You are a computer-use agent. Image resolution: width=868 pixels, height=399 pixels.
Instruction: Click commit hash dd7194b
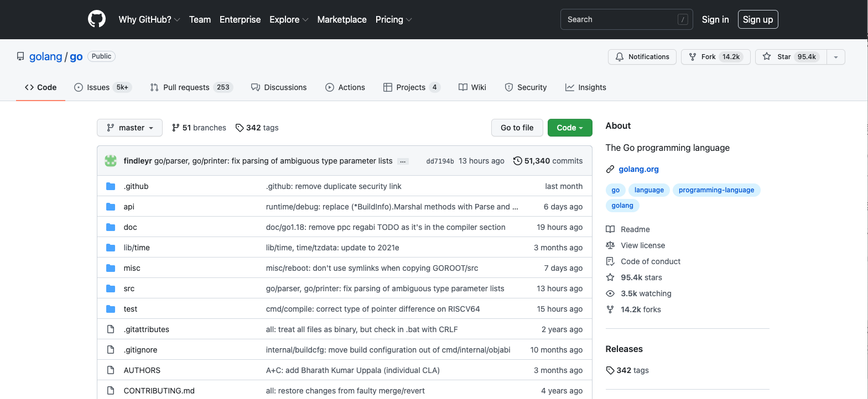(440, 161)
